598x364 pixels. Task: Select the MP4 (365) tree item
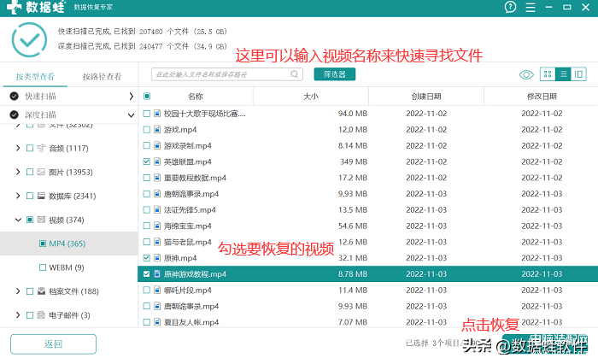(68, 244)
